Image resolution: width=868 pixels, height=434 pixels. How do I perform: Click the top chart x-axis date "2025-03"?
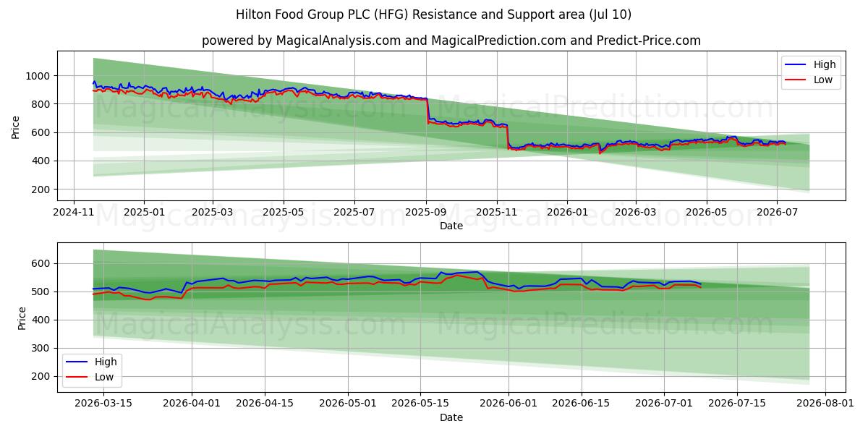coord(213,213)
